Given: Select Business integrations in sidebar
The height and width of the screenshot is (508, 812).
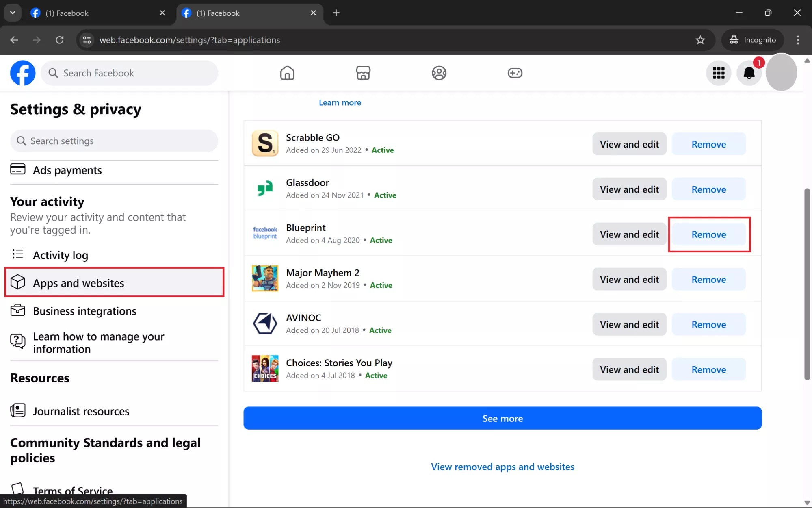Looking at the screenshot, I should tap(84, 311).
